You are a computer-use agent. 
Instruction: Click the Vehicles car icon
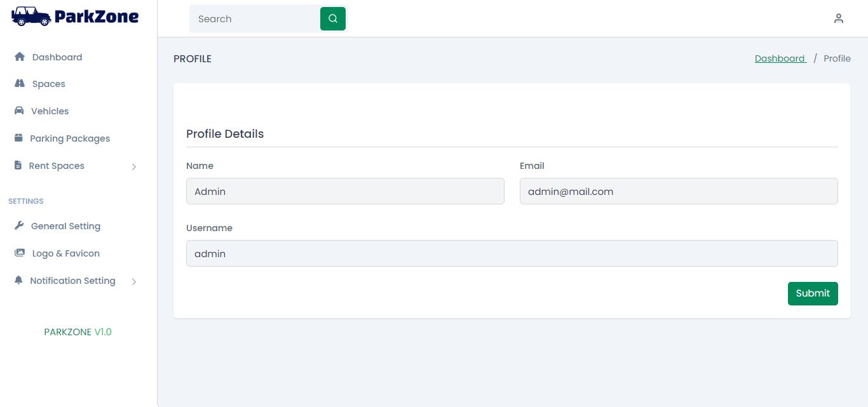click(x=19, y=111)
